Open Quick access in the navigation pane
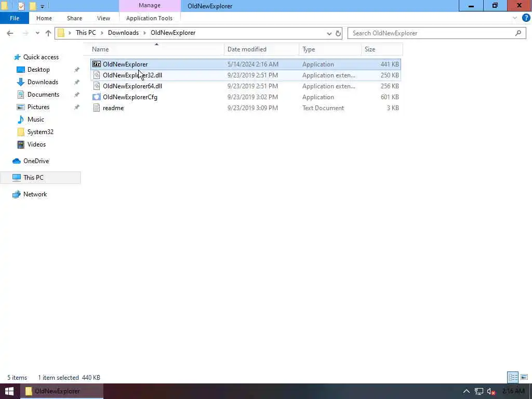532x399 pixels. [41, 57]
